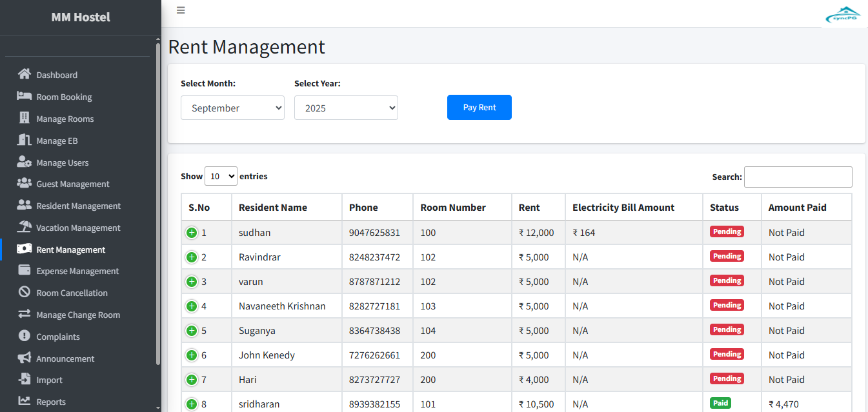Click the Vacation Management umbrella icon
This screenshot has width=868, height=412.
click(x=25, y=227)
